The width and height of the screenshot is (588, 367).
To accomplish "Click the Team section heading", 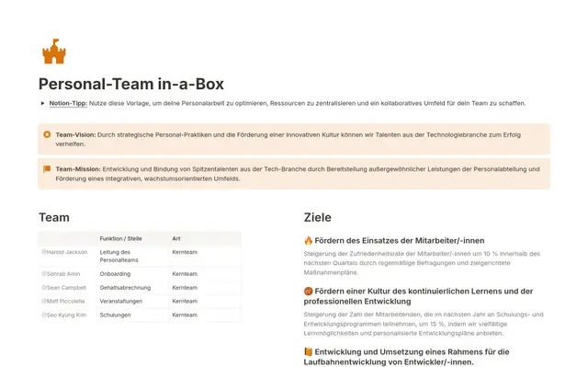I will pos(54,217).
